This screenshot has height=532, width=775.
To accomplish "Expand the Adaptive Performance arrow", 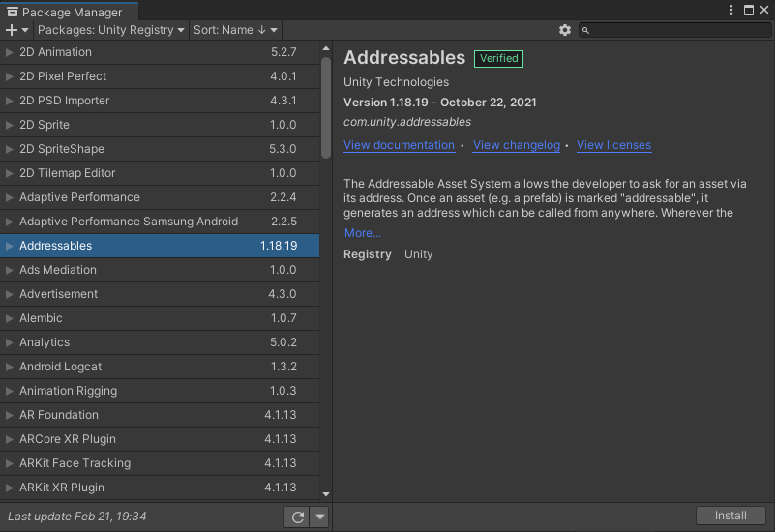I will tap(9, 197).
